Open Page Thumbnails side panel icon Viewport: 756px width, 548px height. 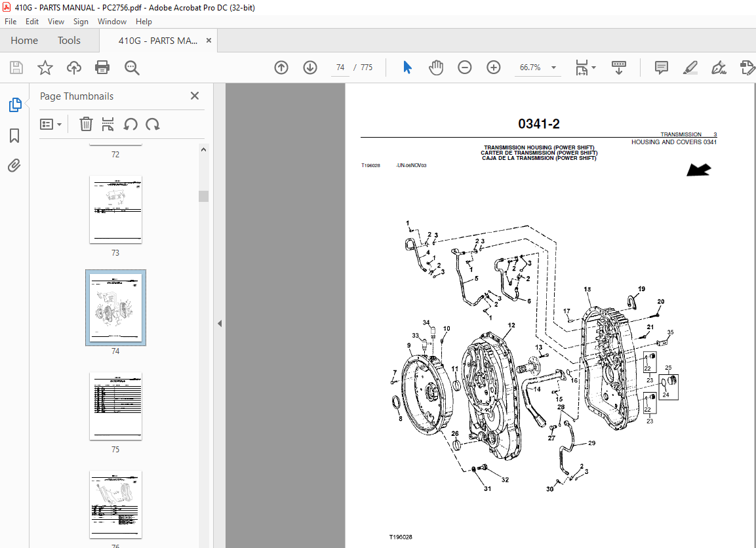(15, 105)
